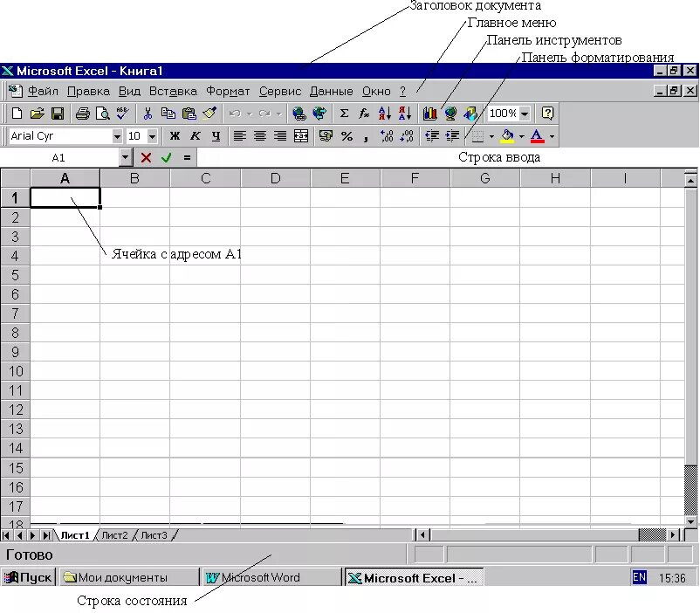Apply percent style icon
Viewport: 700px width, 613px height.
(x=347, y=136)
